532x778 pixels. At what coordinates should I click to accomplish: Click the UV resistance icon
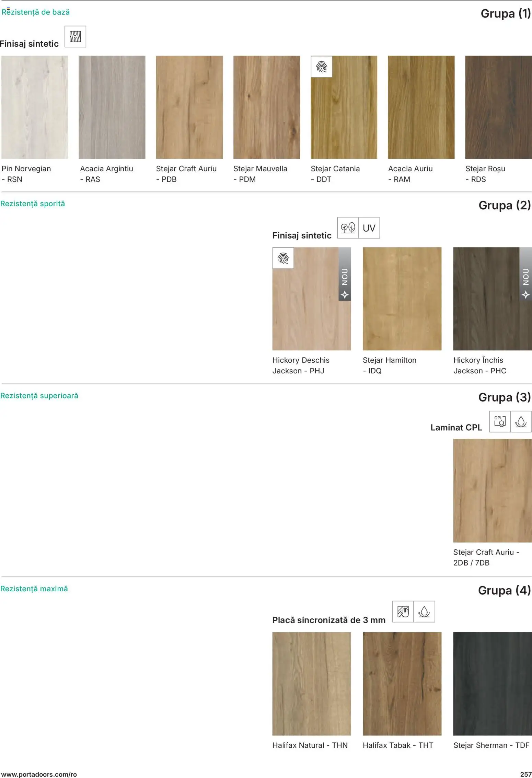click(x=369, y=228)
